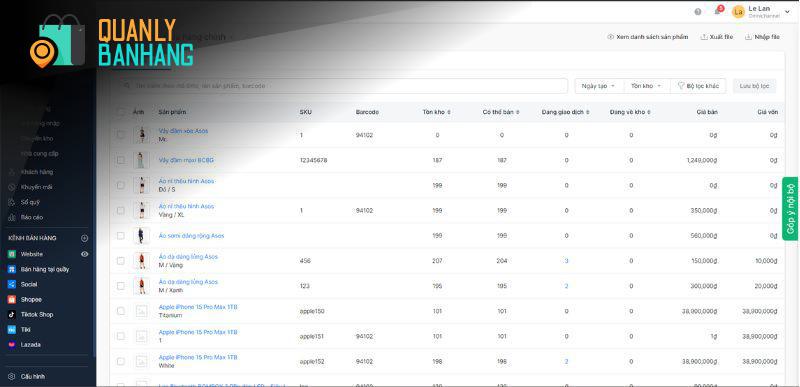This screenshot has width=800, height=387.
Task: Click in the product search field
Action: coord(343,86)
